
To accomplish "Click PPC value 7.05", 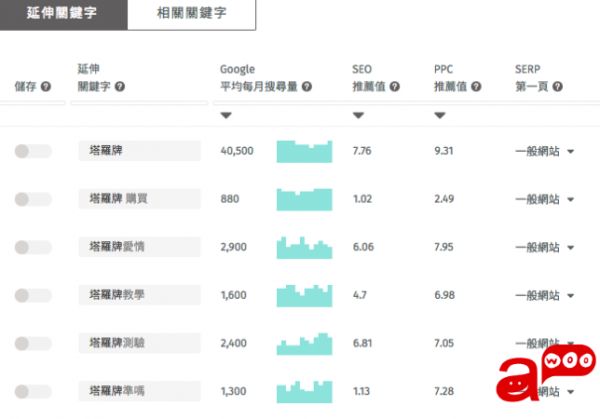I will (x=444, y=343).
